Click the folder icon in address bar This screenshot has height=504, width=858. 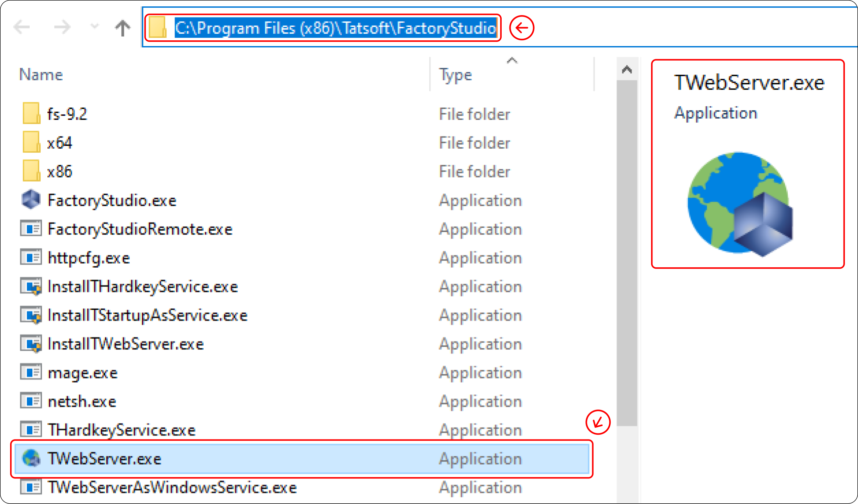point(157,27)
